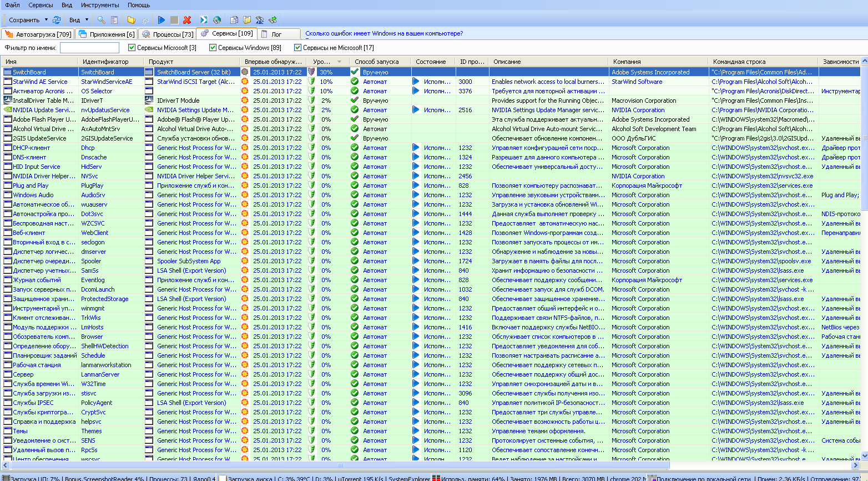868x481 pixels.
Task: Open the Вид menu in menu bar
Action: point(67,5)
